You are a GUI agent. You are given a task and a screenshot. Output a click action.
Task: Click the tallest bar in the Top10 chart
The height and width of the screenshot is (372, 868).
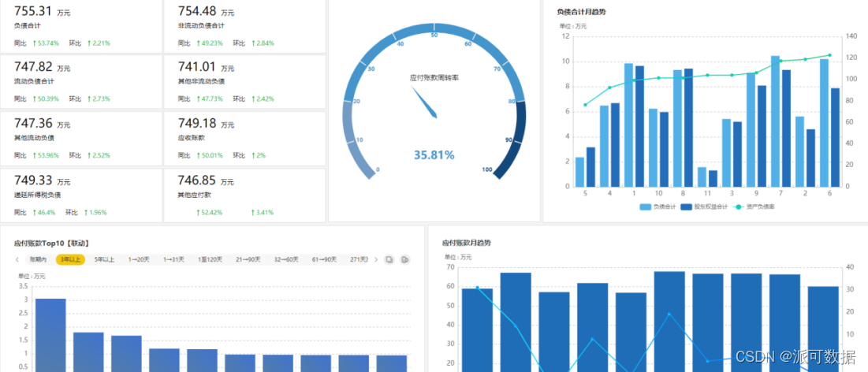tap(50, 335)
